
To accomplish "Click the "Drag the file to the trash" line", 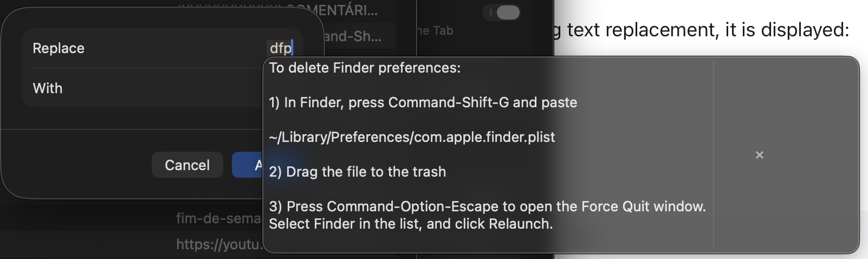I will [x=358, y=172].
